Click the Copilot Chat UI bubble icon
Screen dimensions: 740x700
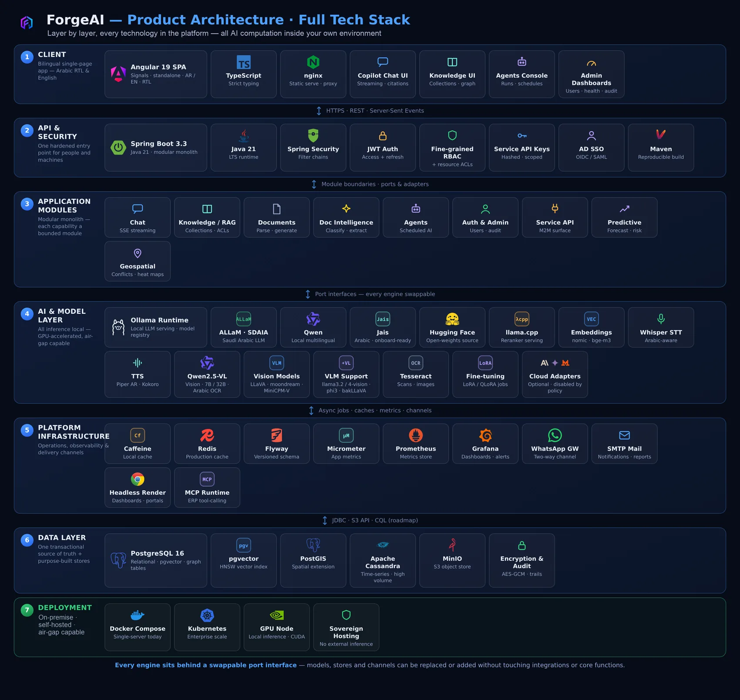tap(383, 62)
